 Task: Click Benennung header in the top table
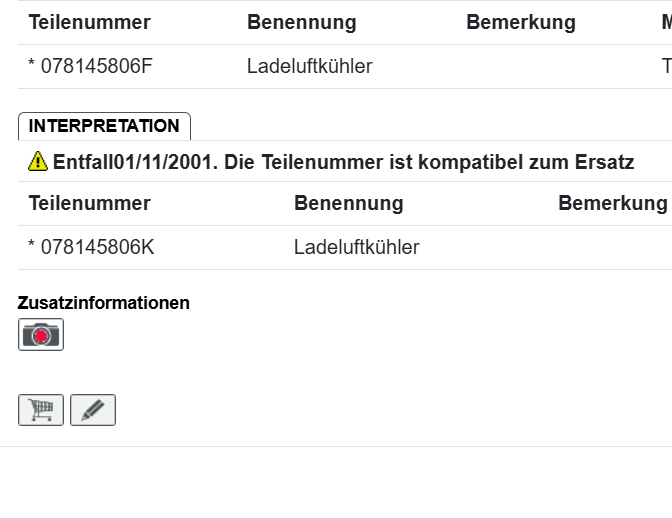coord(301,22)
